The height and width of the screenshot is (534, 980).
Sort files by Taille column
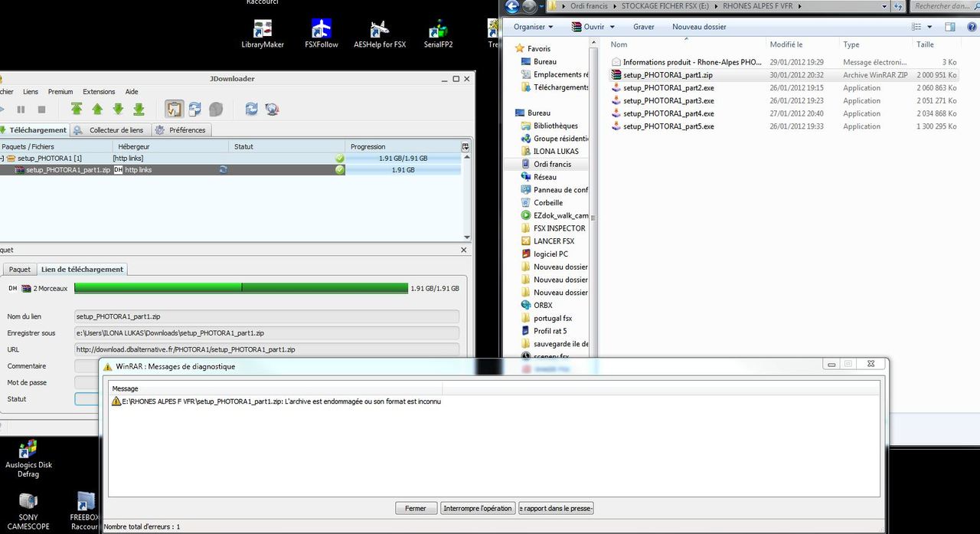tap(937, 44)
